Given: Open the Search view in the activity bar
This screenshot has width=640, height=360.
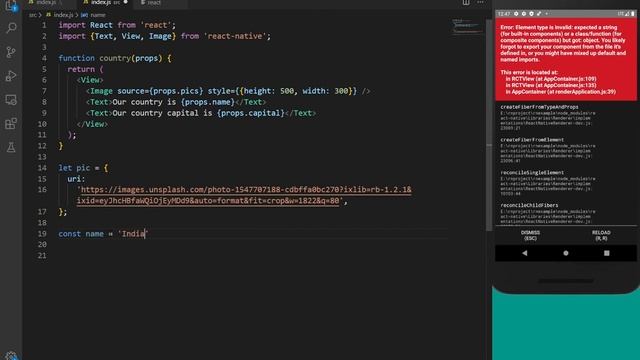Looking at the screenshot, I should pos(11,28).
